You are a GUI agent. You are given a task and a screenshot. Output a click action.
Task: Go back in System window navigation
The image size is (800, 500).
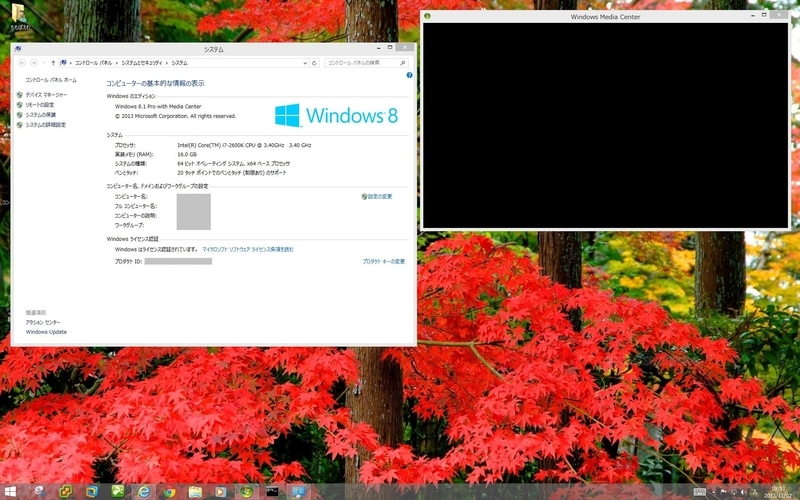(x=21, y=63)
